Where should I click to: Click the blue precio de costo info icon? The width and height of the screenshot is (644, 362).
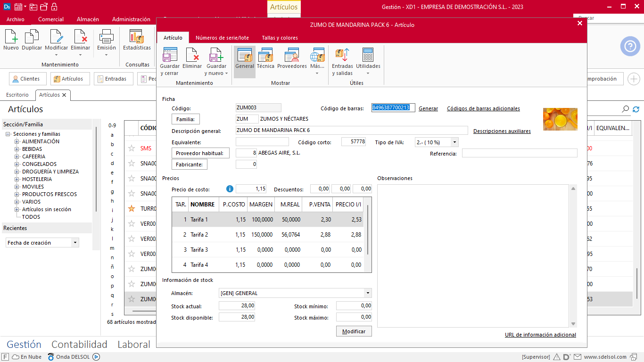coord(230,189)
